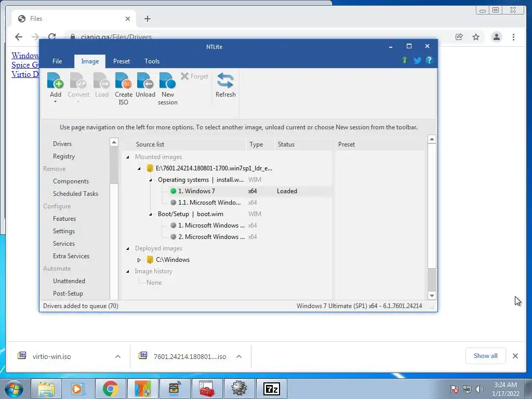Image resolution: width=532 pixels, height=399 pixels.
Task: Open 7-Zip from the taskbar
Action: pyautogui.click(x=271, y=389)
